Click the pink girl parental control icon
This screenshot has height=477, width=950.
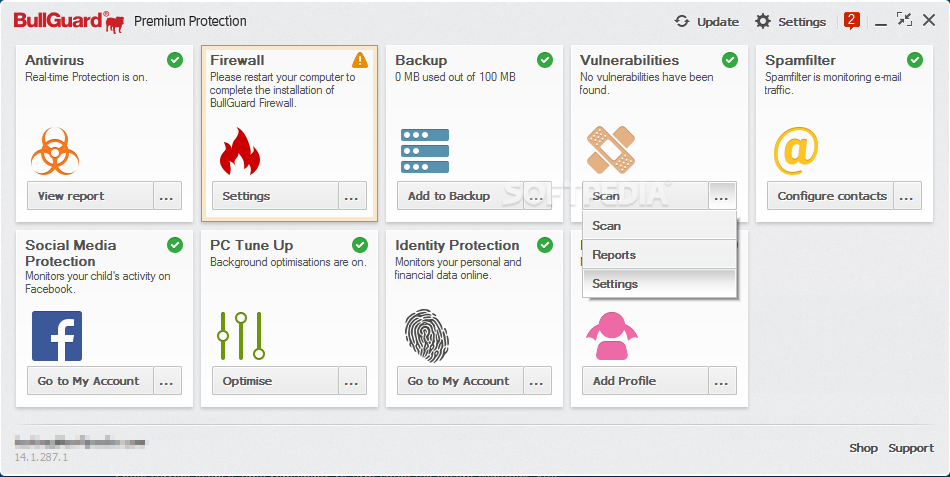click(611, 337)
